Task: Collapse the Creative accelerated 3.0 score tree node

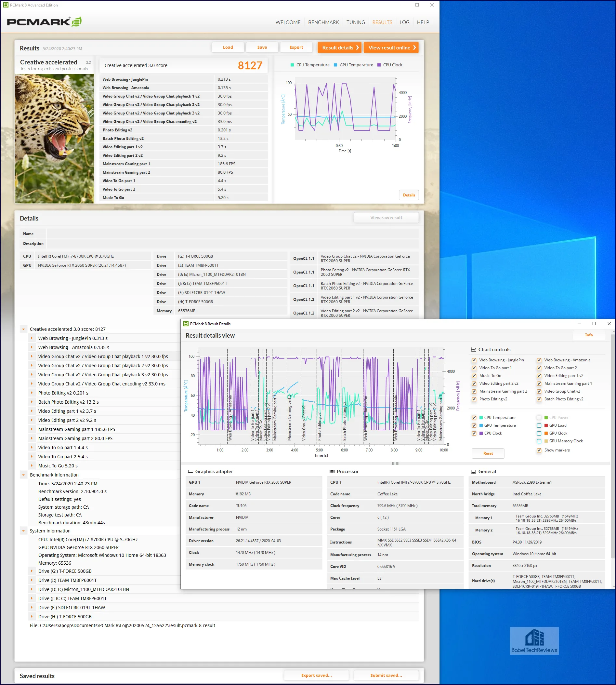Action: click(x=23, y=329)
